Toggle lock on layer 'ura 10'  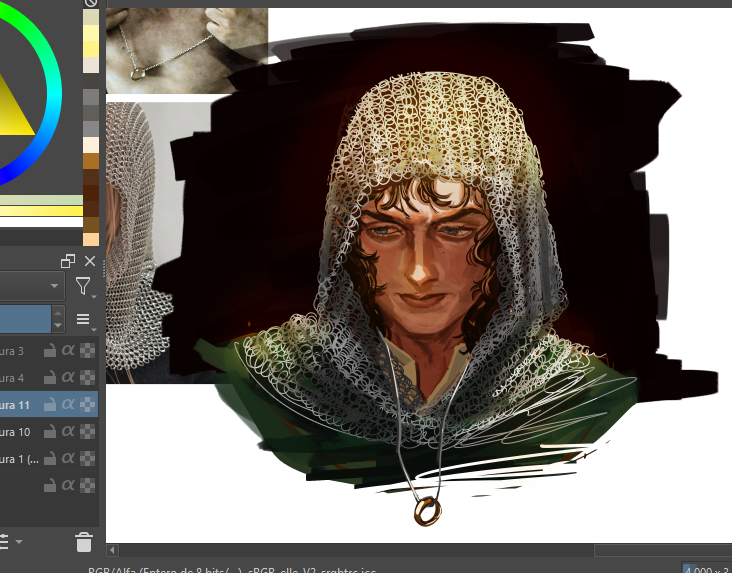coord(50,432)
